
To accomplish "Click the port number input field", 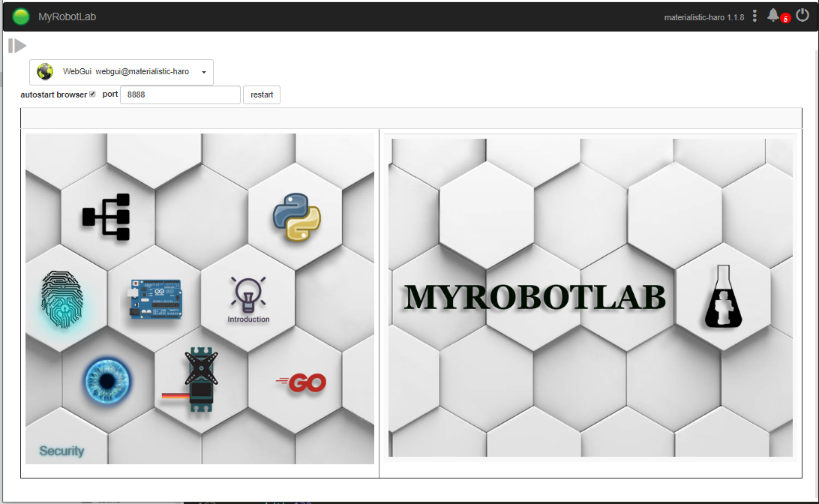I will click(180, 94).
